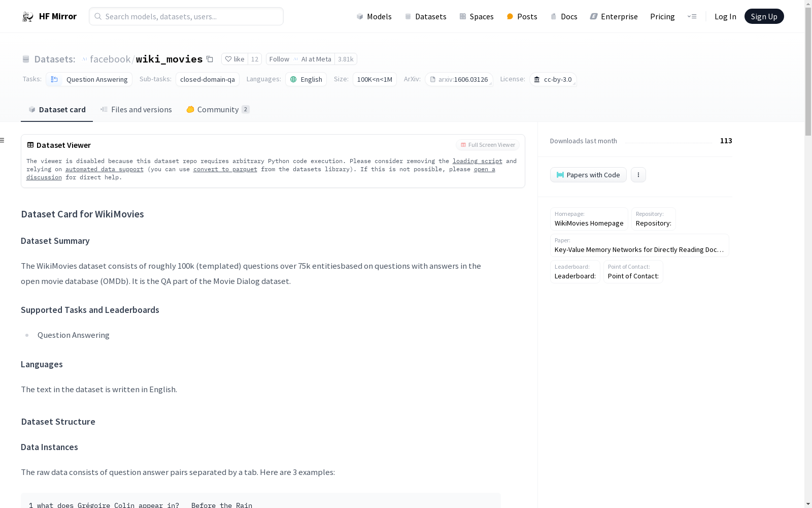The height and width of the screenshot is (508, 812).
Task: Click the Leaderboard card in sidebar
Action: (x=575, y=272)
